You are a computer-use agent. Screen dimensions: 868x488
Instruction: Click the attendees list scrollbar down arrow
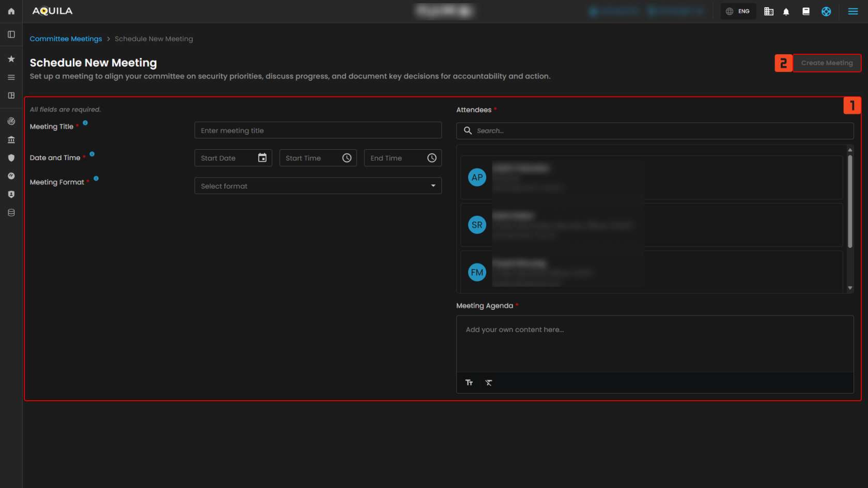click(x=850, y=288)
